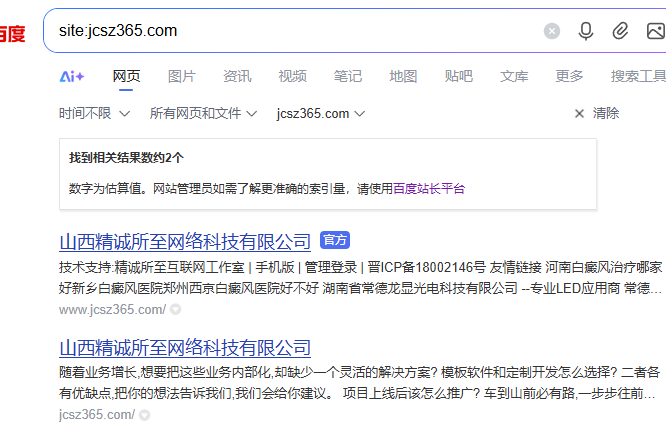Open the 百度站长平台 link

429,189
